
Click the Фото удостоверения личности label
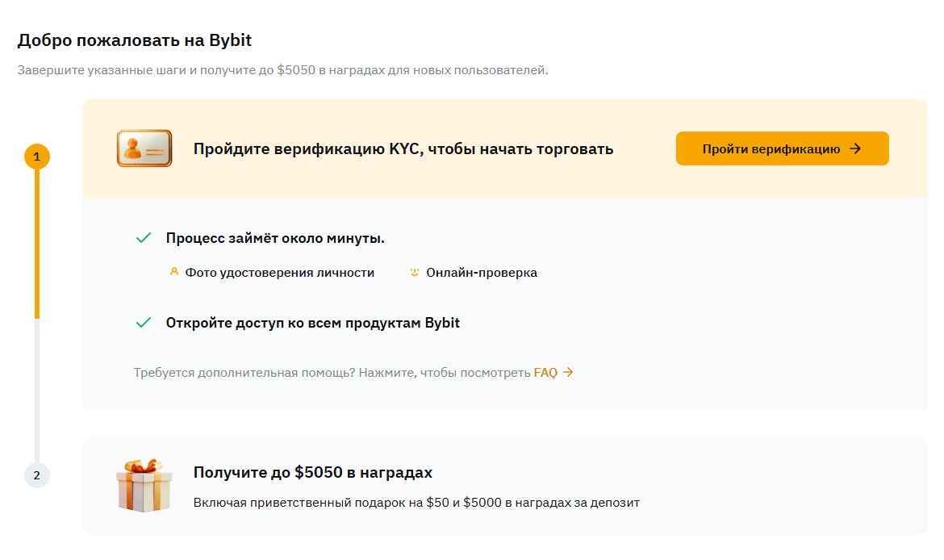tap(280, 273)
